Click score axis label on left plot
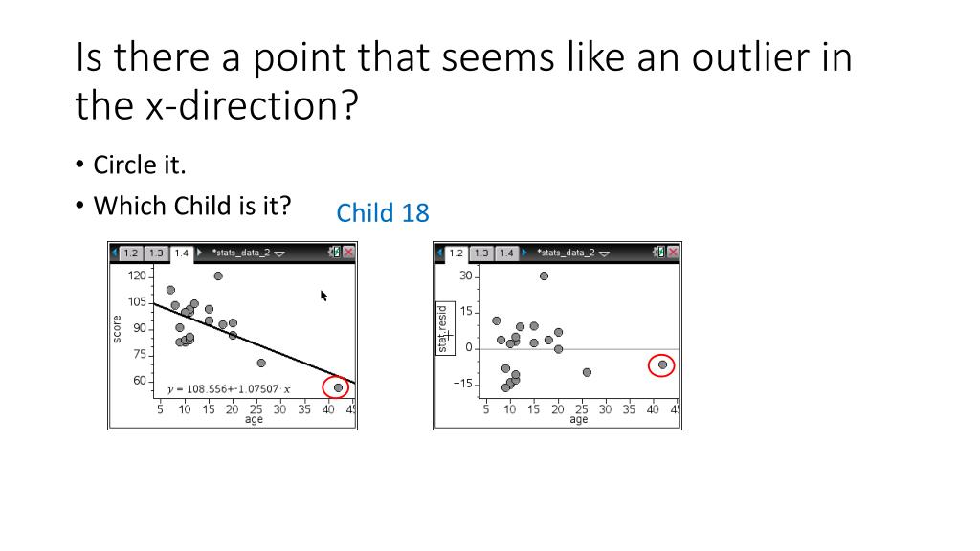The width and height of the screenshot is (980, 551). (117, 329)
